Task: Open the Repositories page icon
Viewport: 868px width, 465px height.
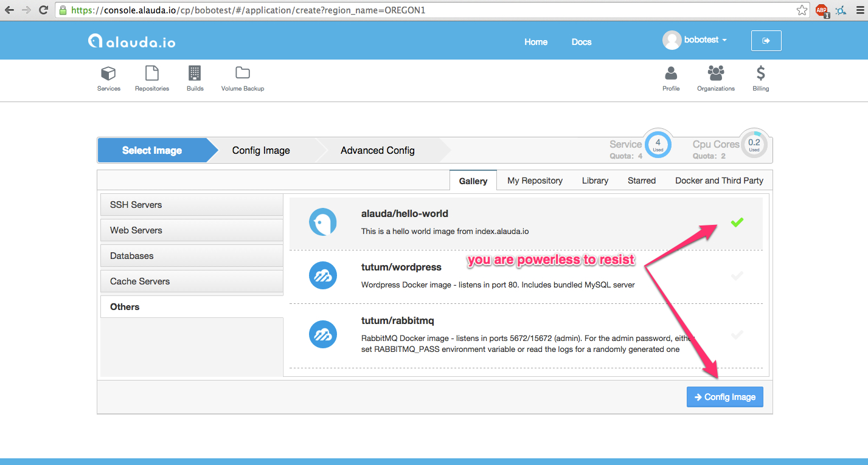Action: [151, 74]
